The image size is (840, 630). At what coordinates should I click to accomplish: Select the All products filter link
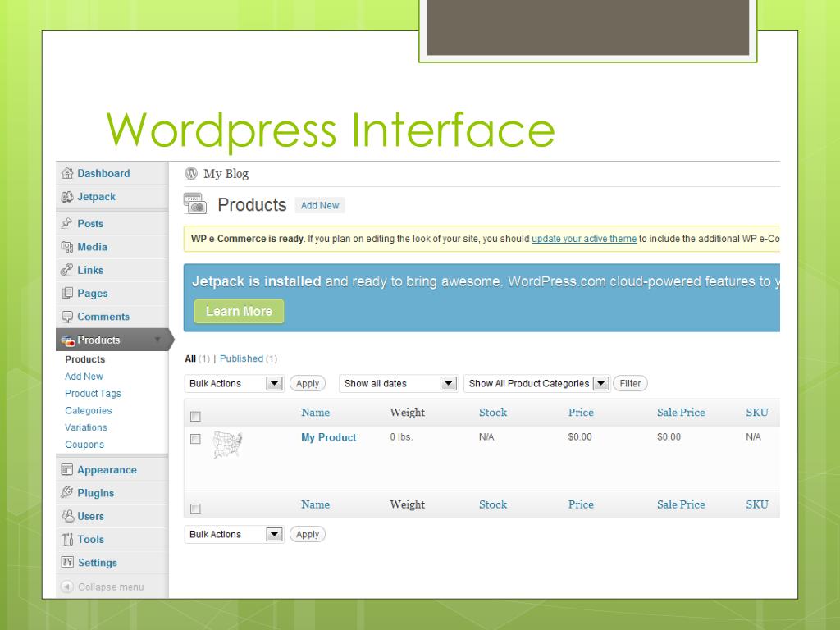pyautogui.click(x=190, y=358)
